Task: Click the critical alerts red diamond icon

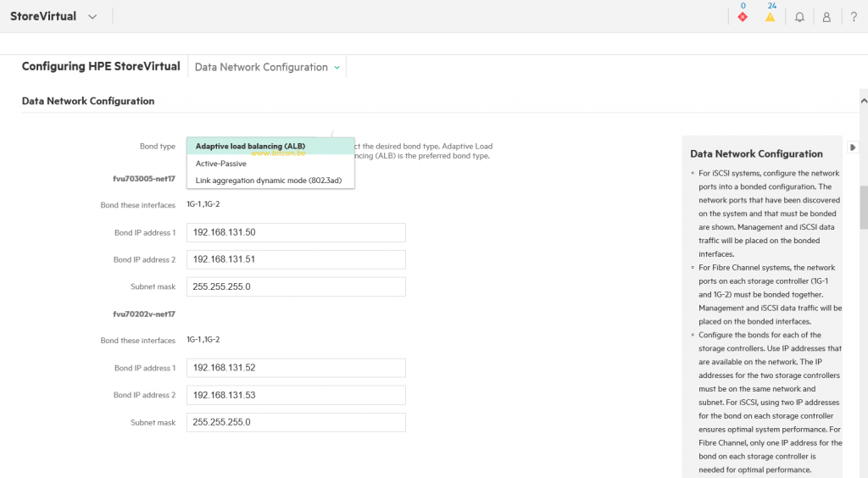Action: click(743, 16)
